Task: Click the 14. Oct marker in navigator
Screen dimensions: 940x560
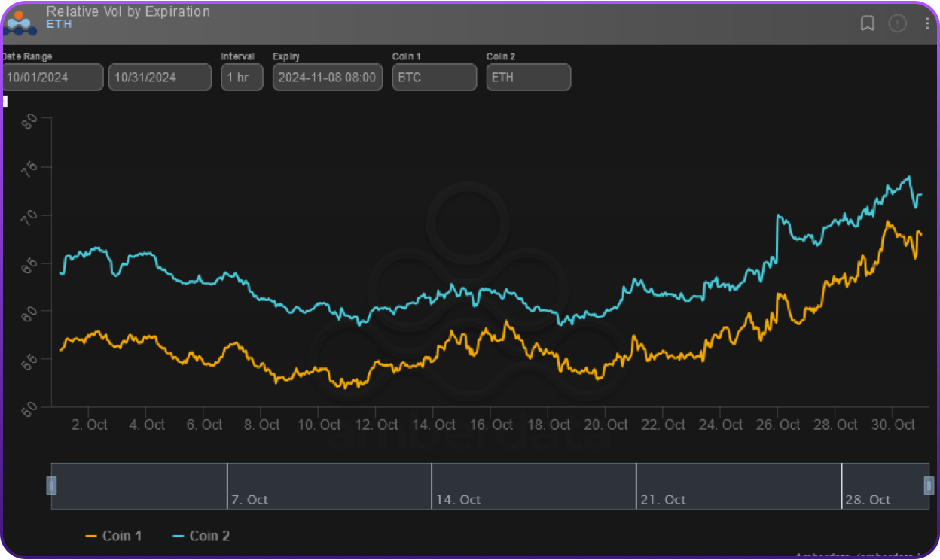Action: click(x=458, y=500)
